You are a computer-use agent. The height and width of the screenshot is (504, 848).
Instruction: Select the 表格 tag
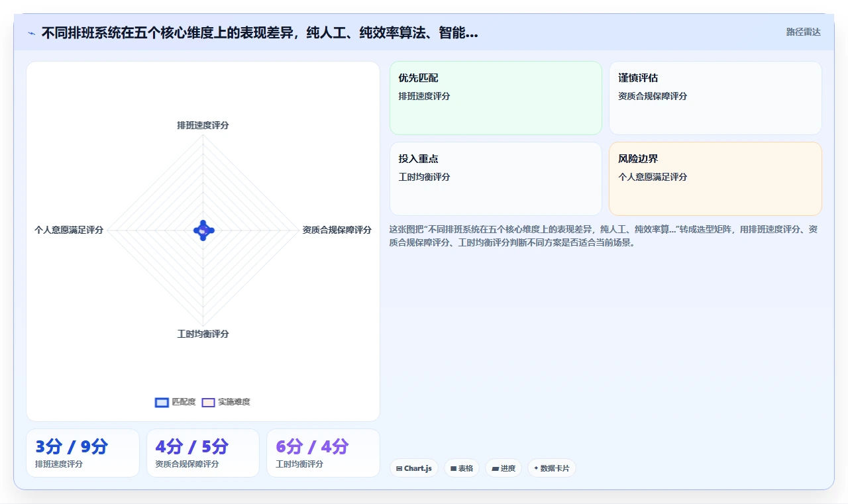point(462,468)
